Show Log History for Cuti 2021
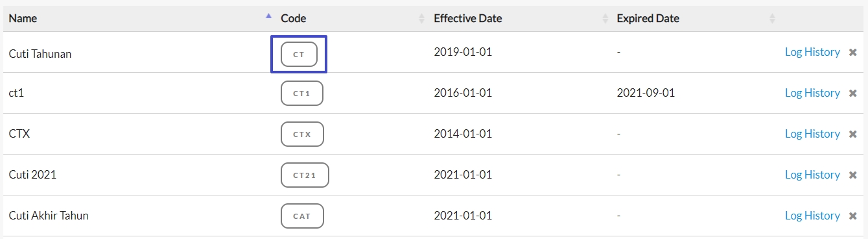Viewport: 868px width, 239px height. coord(812,175)
